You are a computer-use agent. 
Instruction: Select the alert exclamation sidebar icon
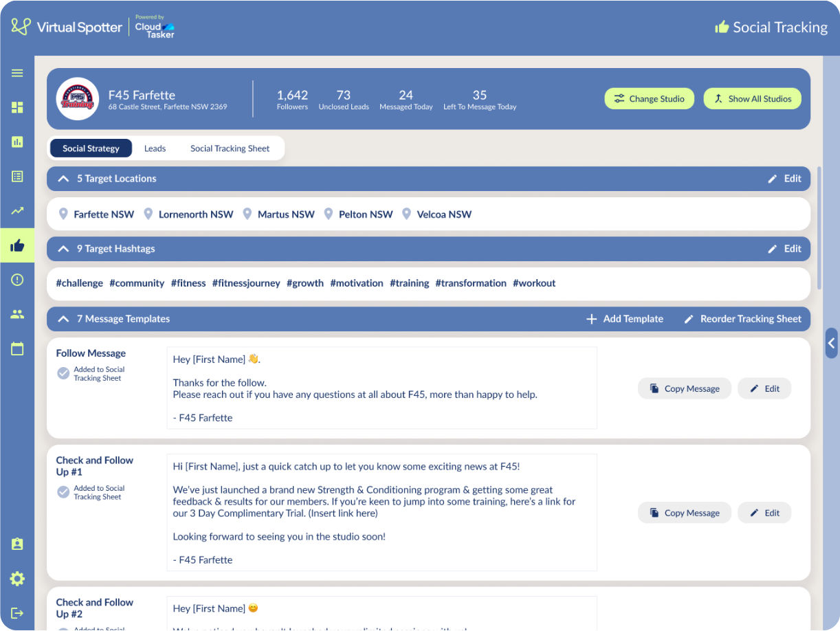[17, 280]
